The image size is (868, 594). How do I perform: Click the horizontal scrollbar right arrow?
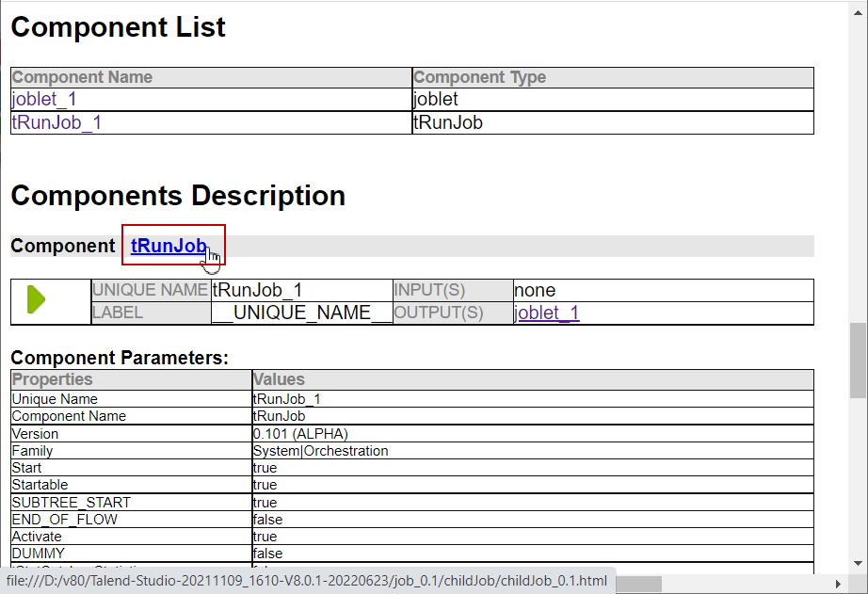click(839, 584)
